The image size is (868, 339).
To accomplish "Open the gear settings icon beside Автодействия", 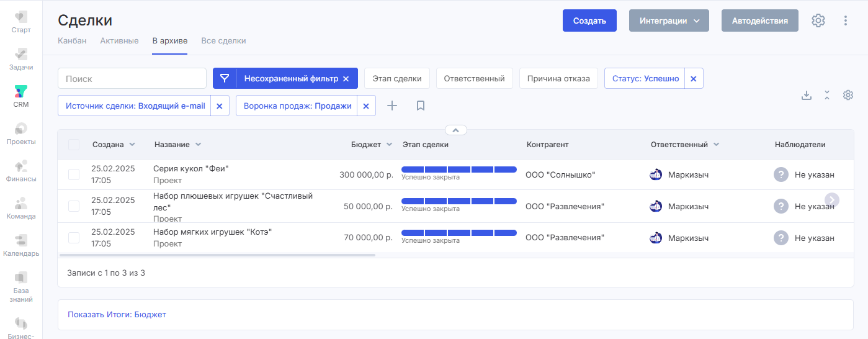I will point(818,20).
